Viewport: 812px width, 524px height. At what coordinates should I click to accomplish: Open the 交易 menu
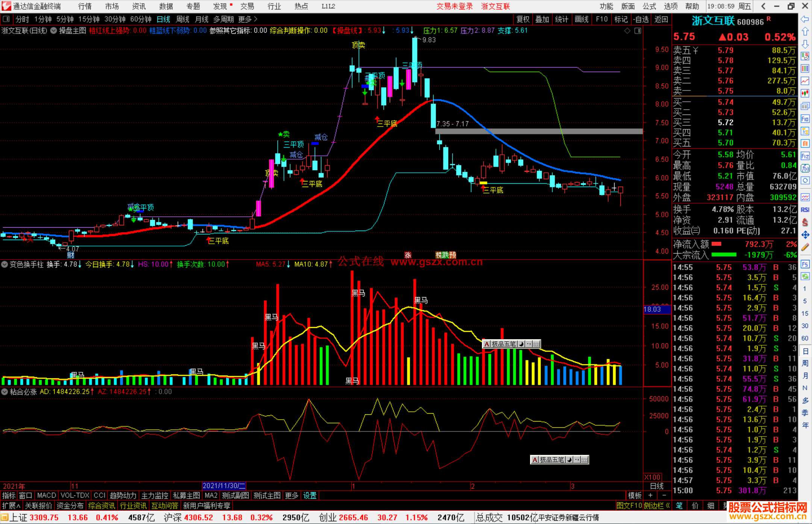tap(247, 6)
